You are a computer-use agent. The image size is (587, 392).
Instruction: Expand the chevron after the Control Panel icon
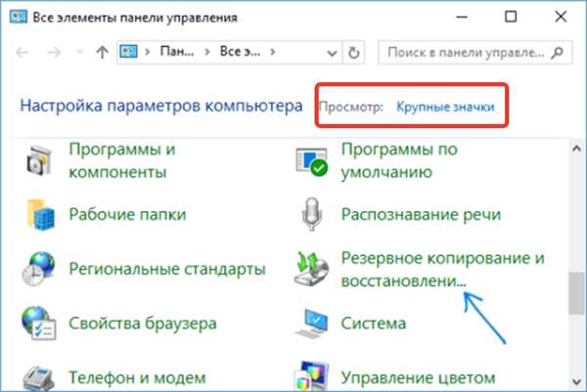coord(147,52)
